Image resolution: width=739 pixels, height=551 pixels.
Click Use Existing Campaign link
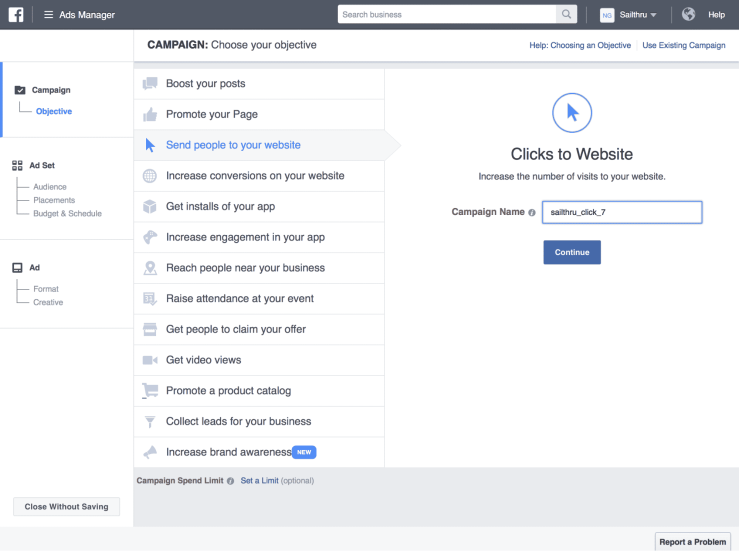click(x=683, y=46)
